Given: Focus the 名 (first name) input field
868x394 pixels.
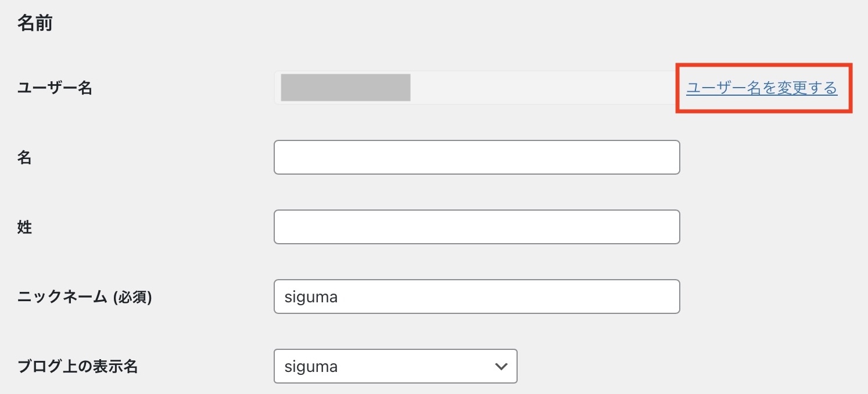Looking at the screenshot, I should 476,157.
